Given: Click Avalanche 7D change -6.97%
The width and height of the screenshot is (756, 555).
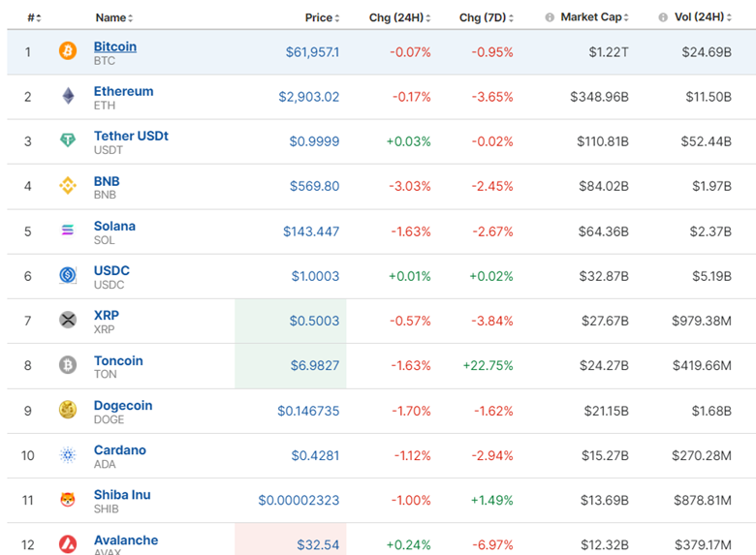Looking at the screenshot, I should 492,545.
